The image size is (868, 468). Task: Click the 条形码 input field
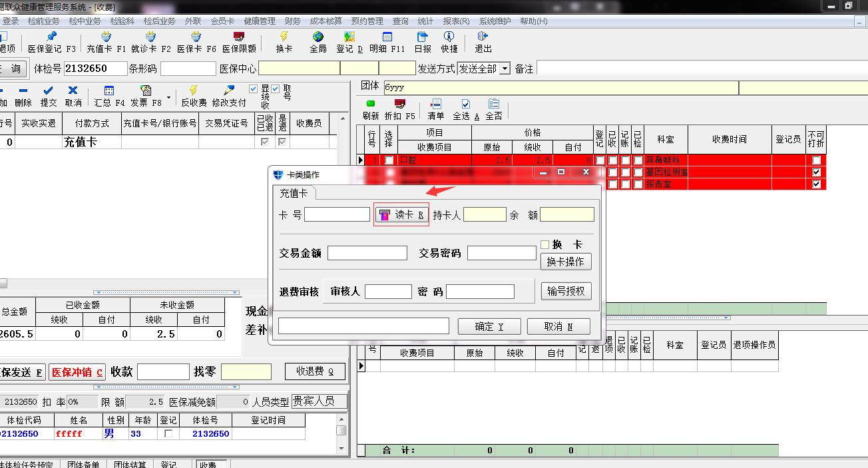click(x=188, y=69)
